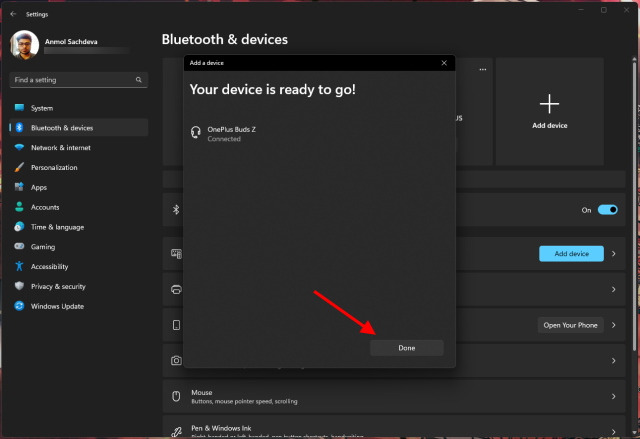Open Personalization settings
640x439 pixels.
point(78,167)
